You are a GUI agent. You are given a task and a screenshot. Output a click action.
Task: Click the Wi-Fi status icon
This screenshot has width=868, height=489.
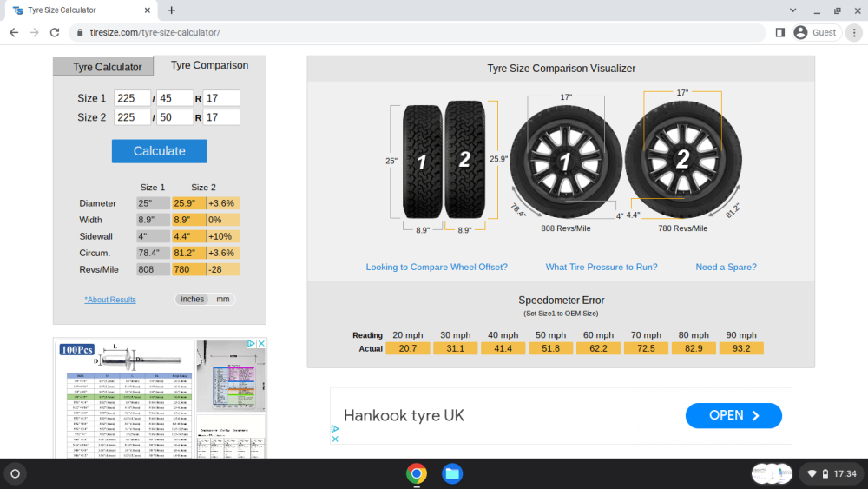point(812,474)
